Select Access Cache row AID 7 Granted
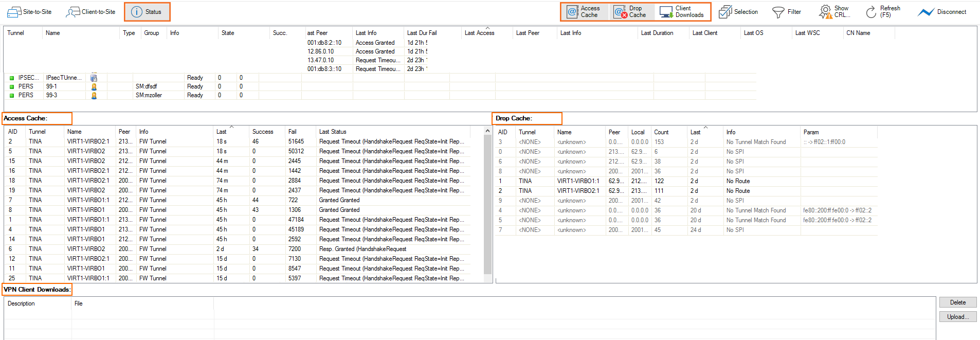 (238, 200)
